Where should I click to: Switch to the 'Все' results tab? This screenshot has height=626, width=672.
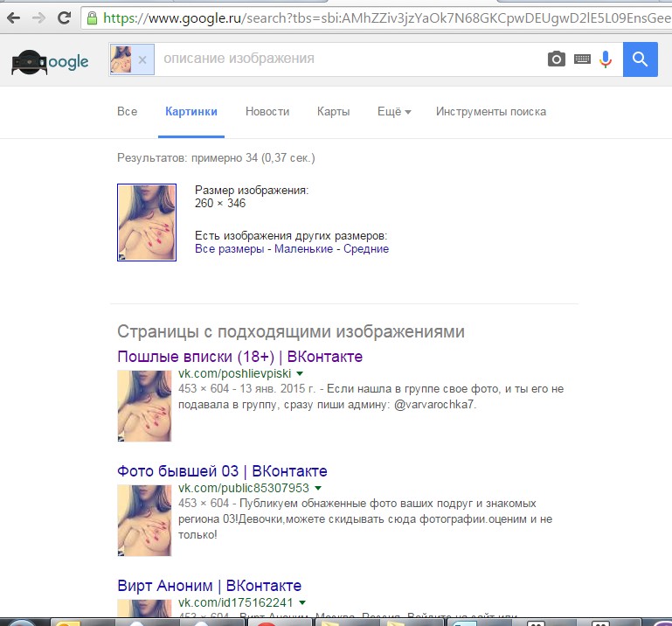[x=128, y=112]
